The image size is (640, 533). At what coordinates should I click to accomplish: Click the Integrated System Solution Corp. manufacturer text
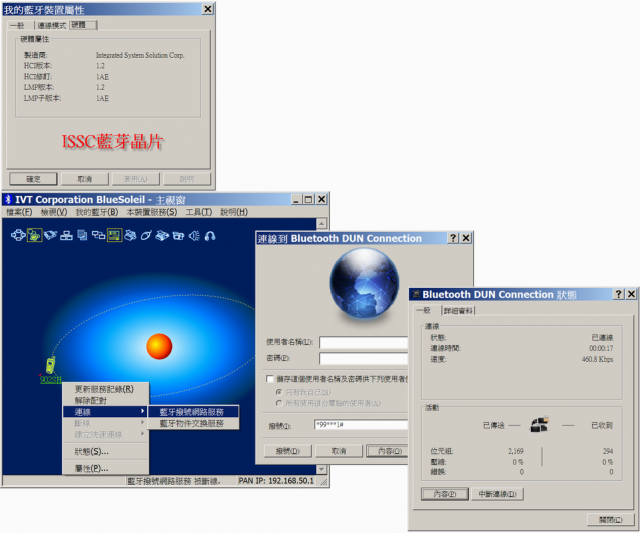point(140,55)
